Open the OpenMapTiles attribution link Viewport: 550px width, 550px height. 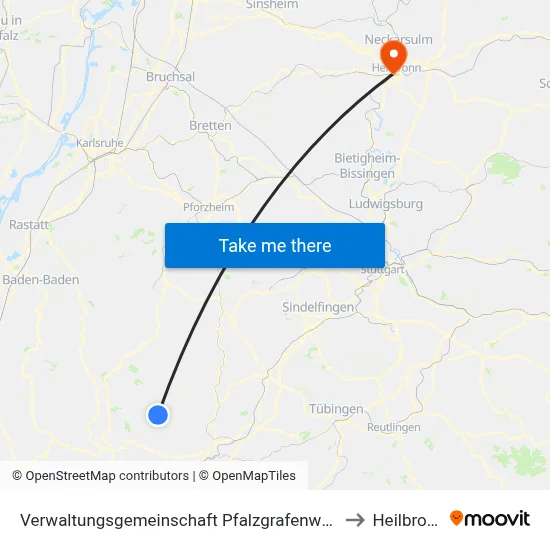tap(247, 476)
